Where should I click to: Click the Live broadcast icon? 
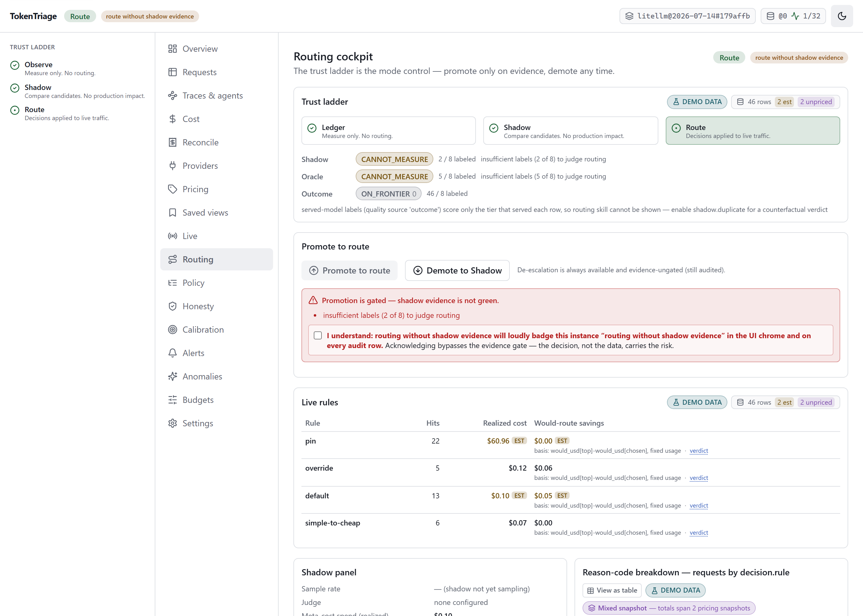click(172, 236)
